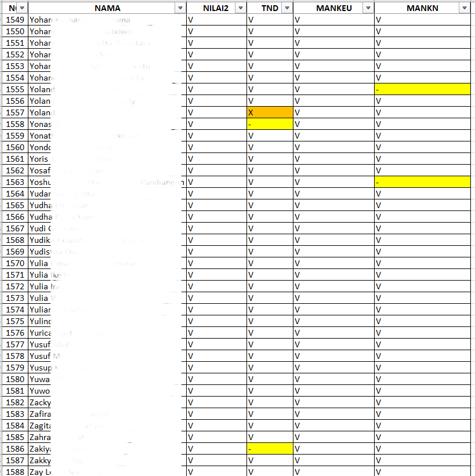The height and width of the screenshot is (476, 475).
Task: Select the MANKEU header cell
Action: (333, 8)
